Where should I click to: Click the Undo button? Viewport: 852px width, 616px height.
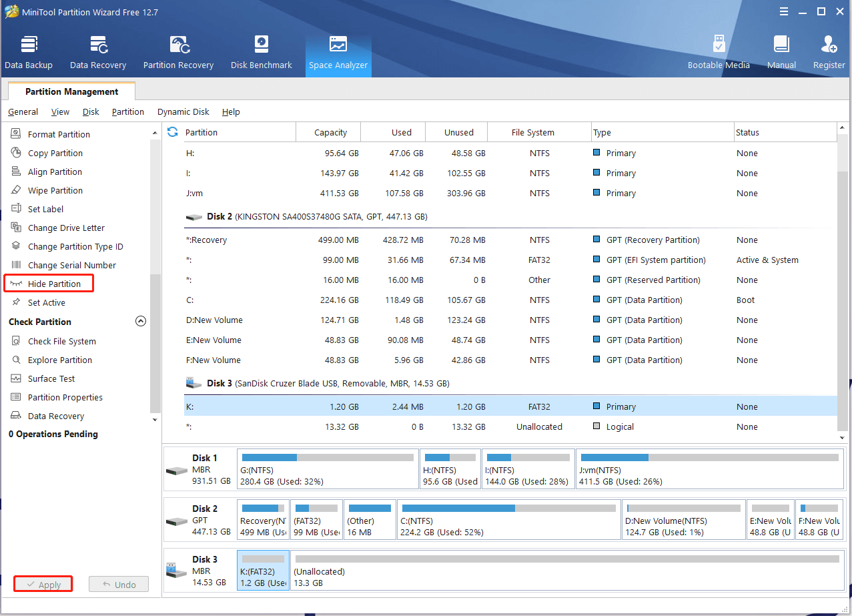coord(119,585)
